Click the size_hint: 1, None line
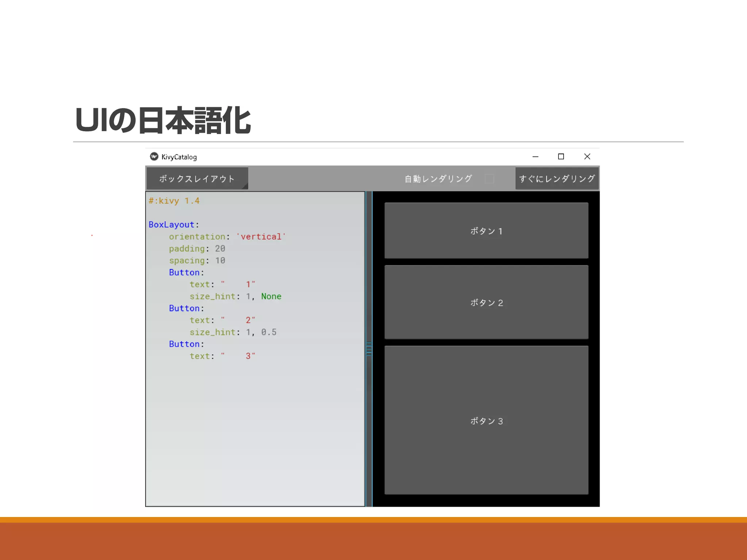This screenshot has width=747, height=560. coord(235,296)
